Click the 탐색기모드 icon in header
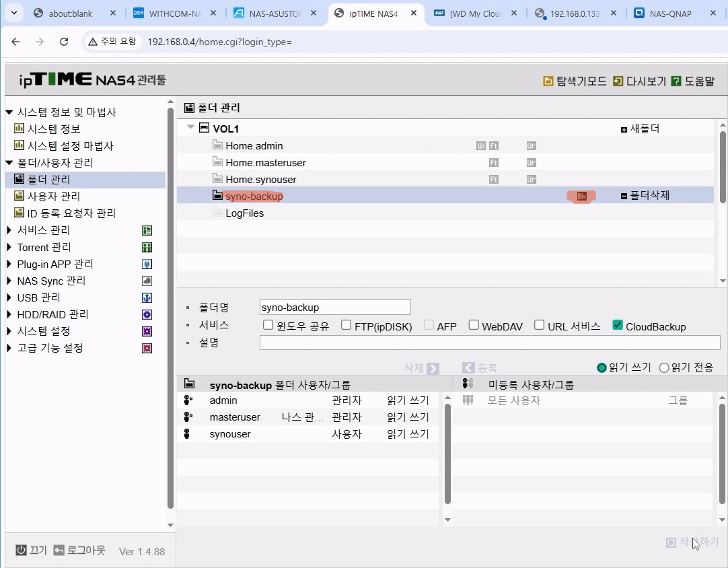Viewport: 728px width, 568px height. [x=548, y=81]
